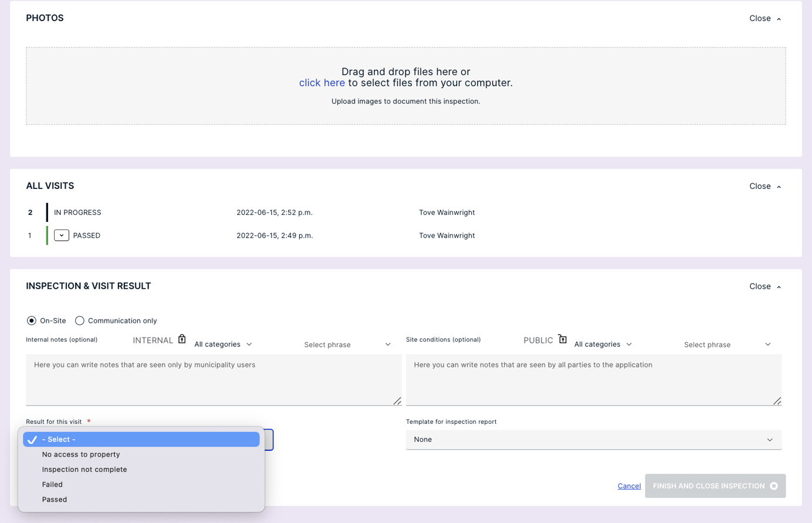Select No access to property option
812x523 pixels.
coord(81,454)
